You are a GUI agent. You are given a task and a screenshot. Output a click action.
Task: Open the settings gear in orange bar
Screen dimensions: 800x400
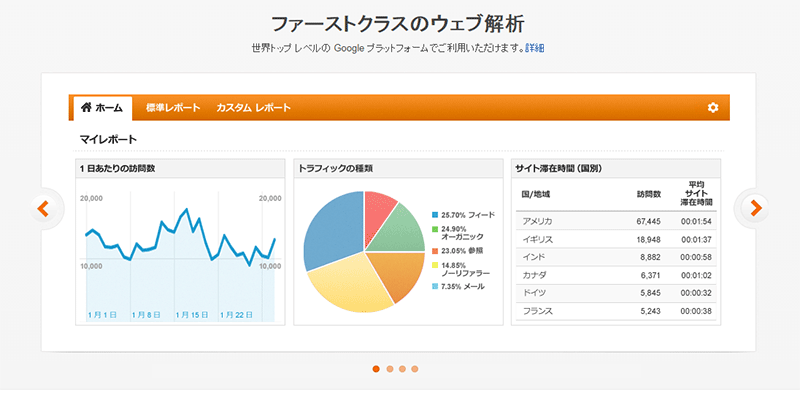point(713,107)
